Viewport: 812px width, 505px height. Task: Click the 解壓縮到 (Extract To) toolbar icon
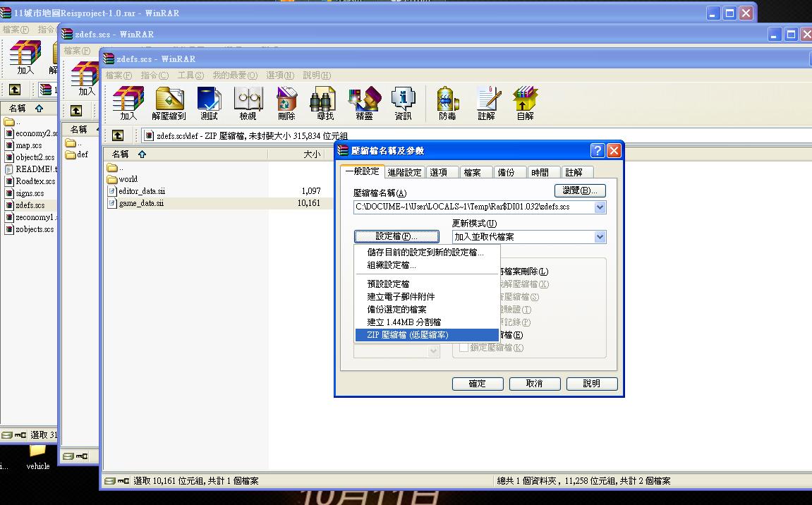[x=169, y=103]
